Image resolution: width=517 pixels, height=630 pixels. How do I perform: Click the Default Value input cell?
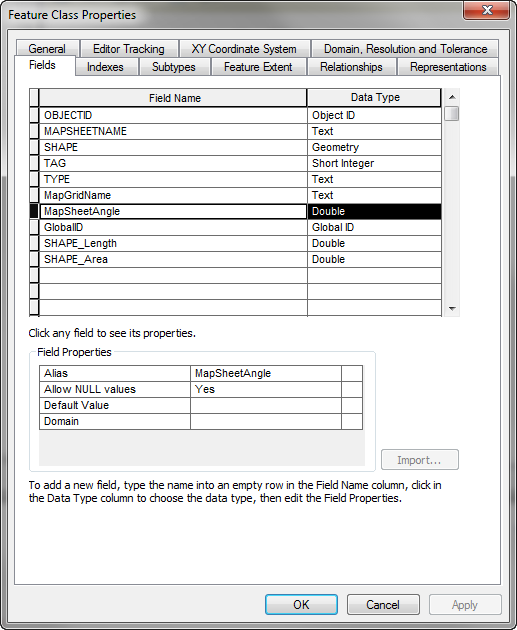[x=266, y=405]
